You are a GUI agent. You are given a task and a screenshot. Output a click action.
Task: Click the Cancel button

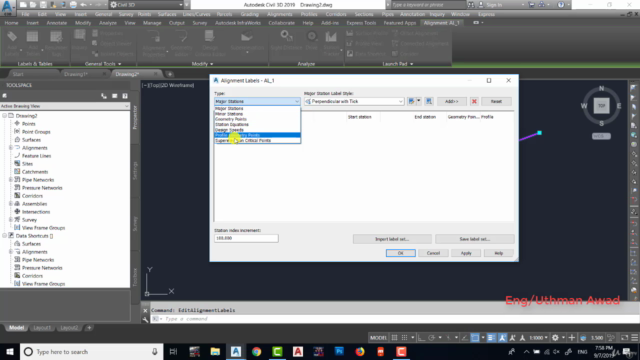pyautogui.click(x=433, y=253)
